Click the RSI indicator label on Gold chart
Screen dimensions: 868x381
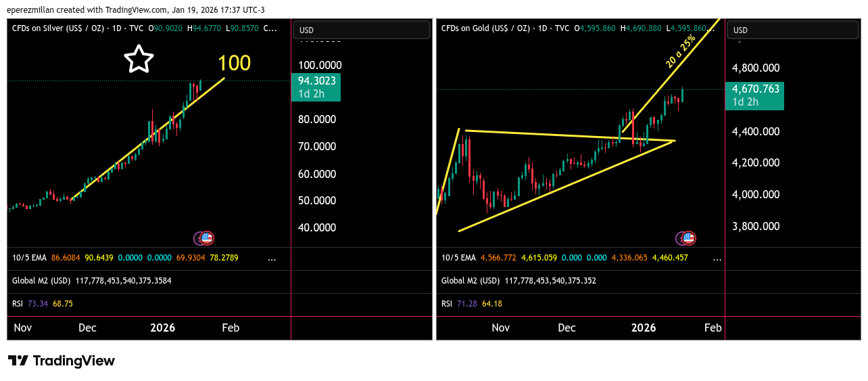click(x=446, y=304)
